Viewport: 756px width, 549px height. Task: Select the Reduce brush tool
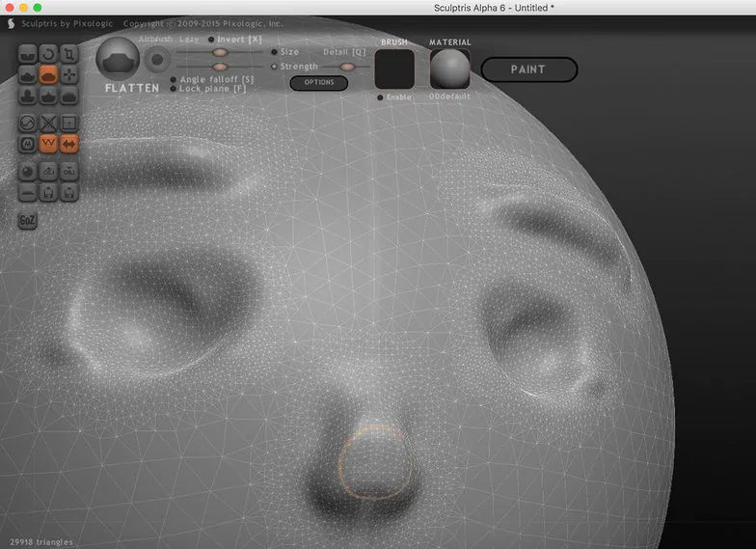click(27, 124)
